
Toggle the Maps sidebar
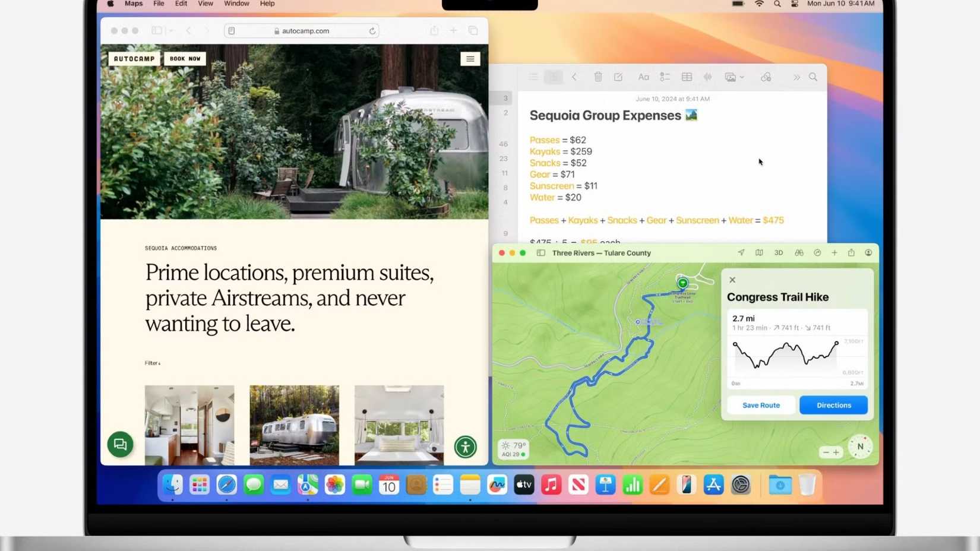coord(540,253)
